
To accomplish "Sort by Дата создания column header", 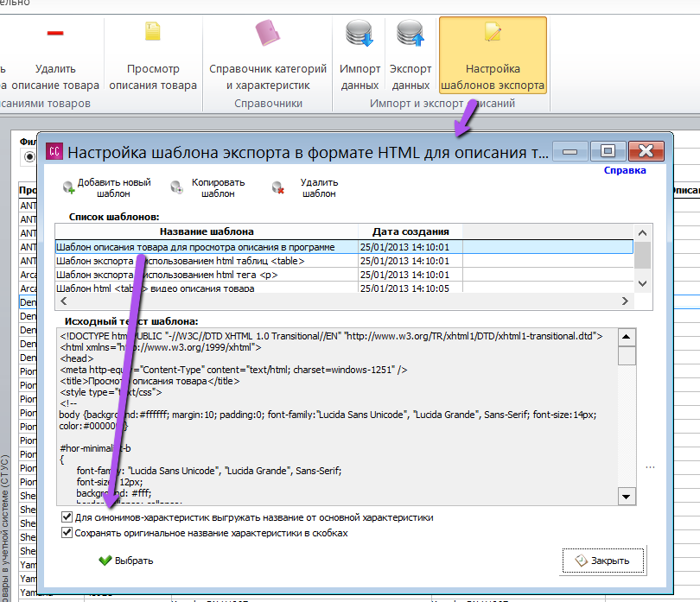I will click(x=410, y=231).
